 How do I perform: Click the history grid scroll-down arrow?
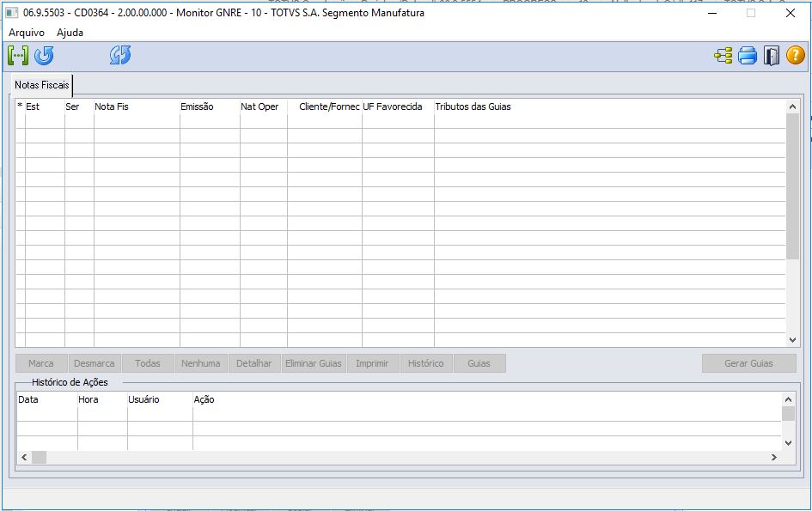click(788, 443)
